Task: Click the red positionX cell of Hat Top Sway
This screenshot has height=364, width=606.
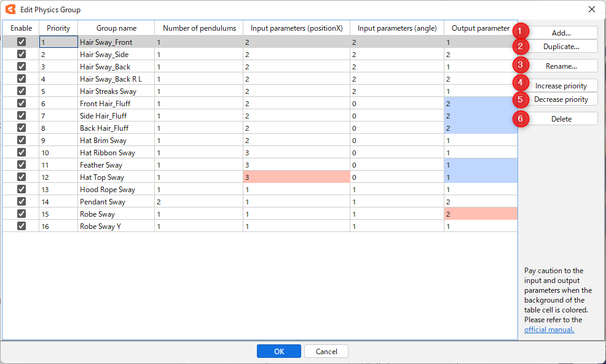Action: [296, 177]
